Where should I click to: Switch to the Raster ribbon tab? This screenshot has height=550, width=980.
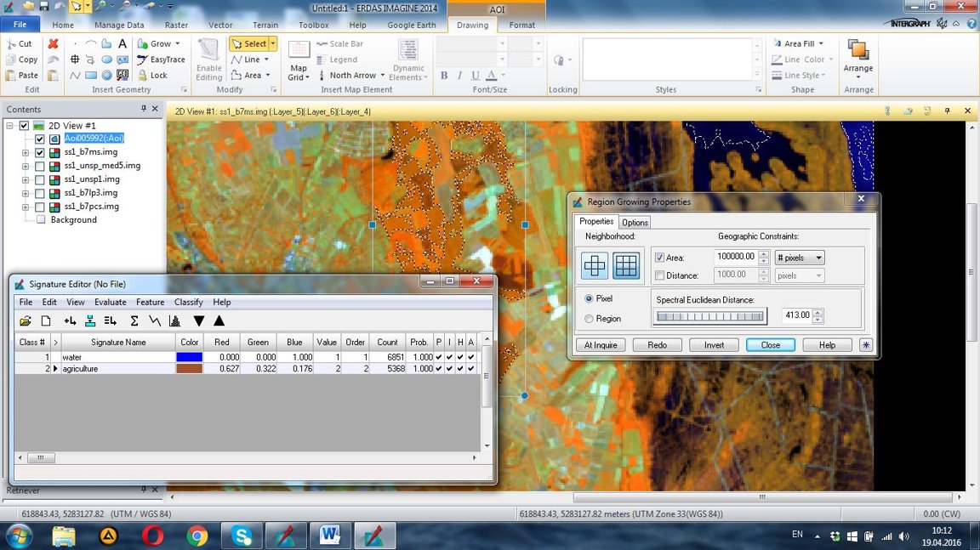[x=176, y=25]
